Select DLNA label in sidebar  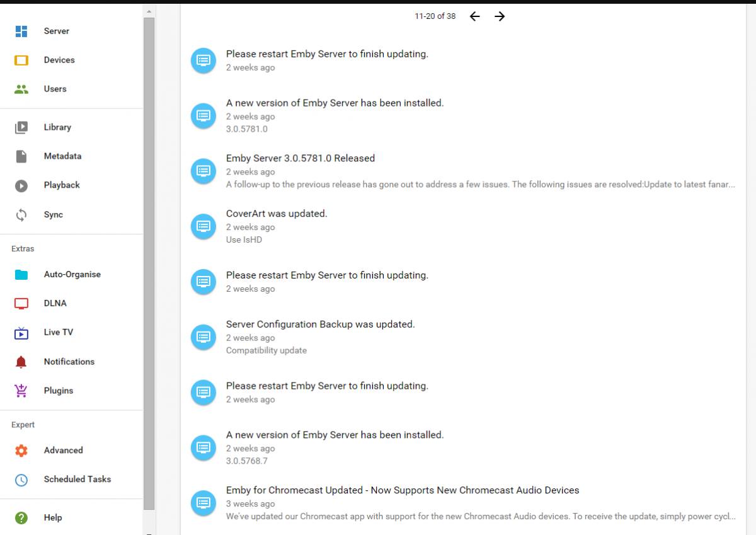(55, 303)
